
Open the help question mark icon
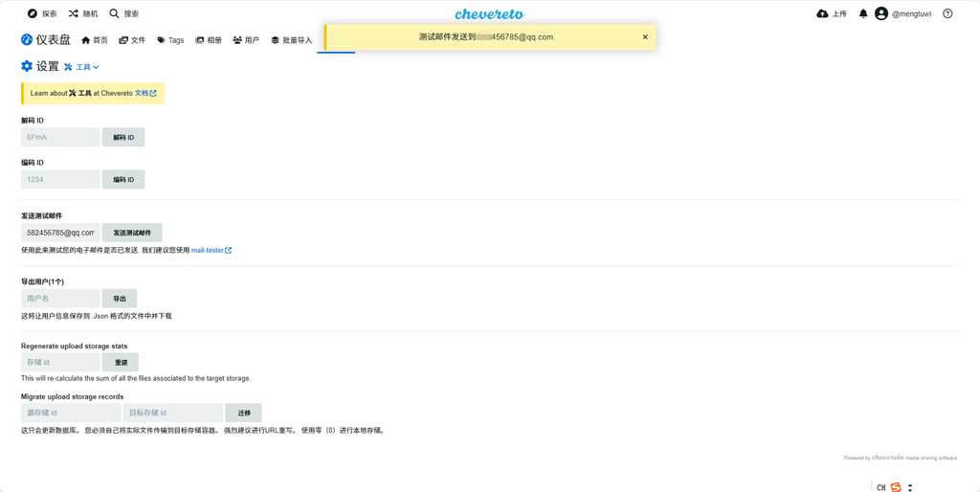pos(947,13)
